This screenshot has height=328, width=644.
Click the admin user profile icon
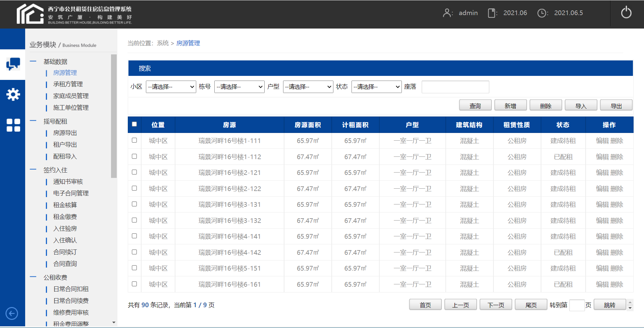447,13
